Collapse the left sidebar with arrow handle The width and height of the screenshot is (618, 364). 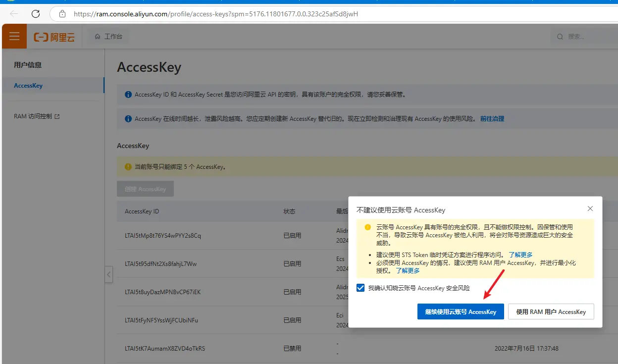pos(109,274)
